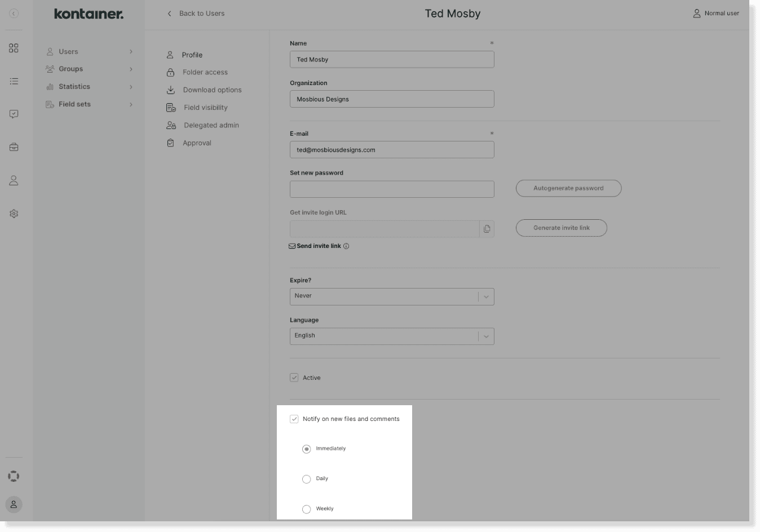Viewport: 760px width, 532px height.
Task: Select the Weekly notification frequency
Action: (x=307, y=508)
